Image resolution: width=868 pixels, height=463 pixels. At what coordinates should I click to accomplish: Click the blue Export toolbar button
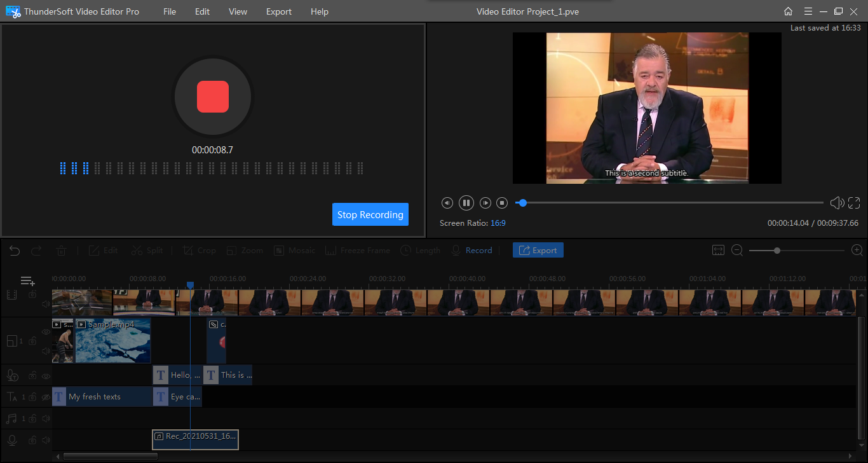pyautogui.click(x=538, y=251)
